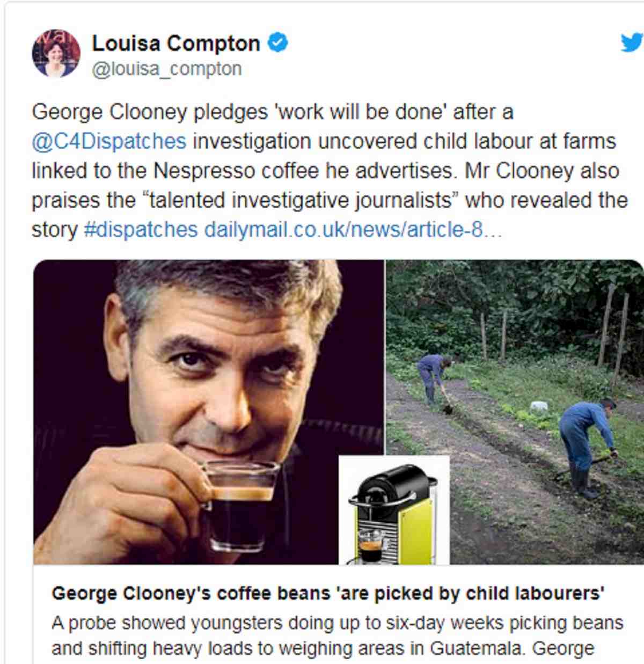Follow the @C4Dispatches mention link
This screenshot has width=644, height=664.
pos(109,142)
